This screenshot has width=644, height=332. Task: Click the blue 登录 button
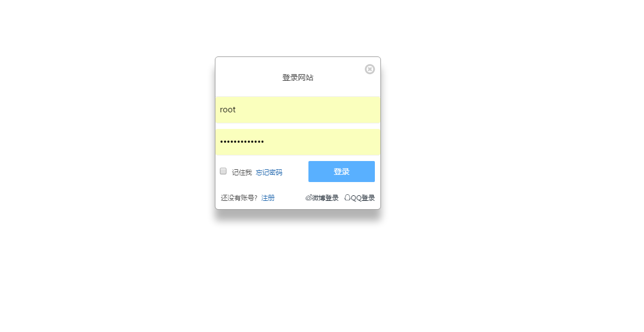tap(341, 172)
